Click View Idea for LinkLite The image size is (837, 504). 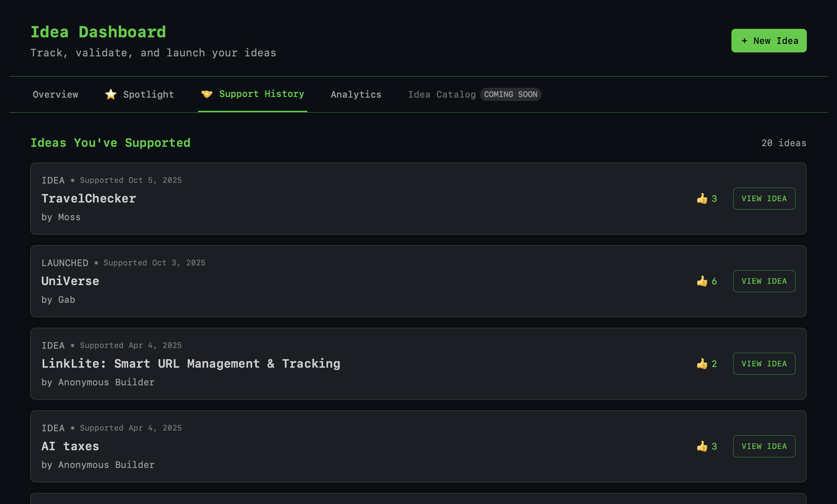coord(764,363)
